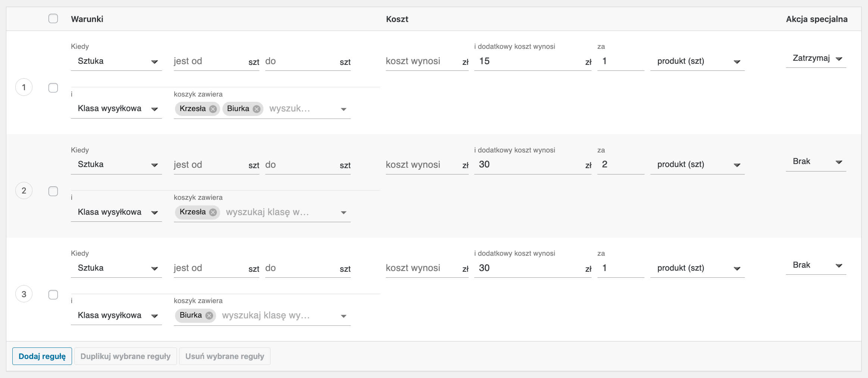This screenshot has width=868, height=378.
Task: Open rule 2 Brak special action dropdown
Action: pos(816,162)
